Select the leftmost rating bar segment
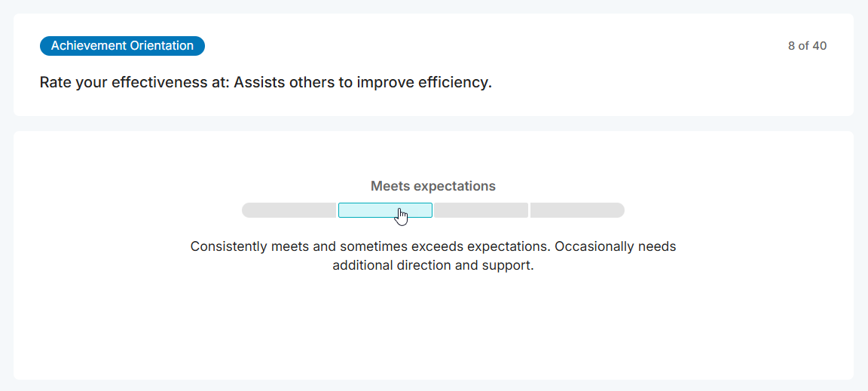 coord(289,210)
